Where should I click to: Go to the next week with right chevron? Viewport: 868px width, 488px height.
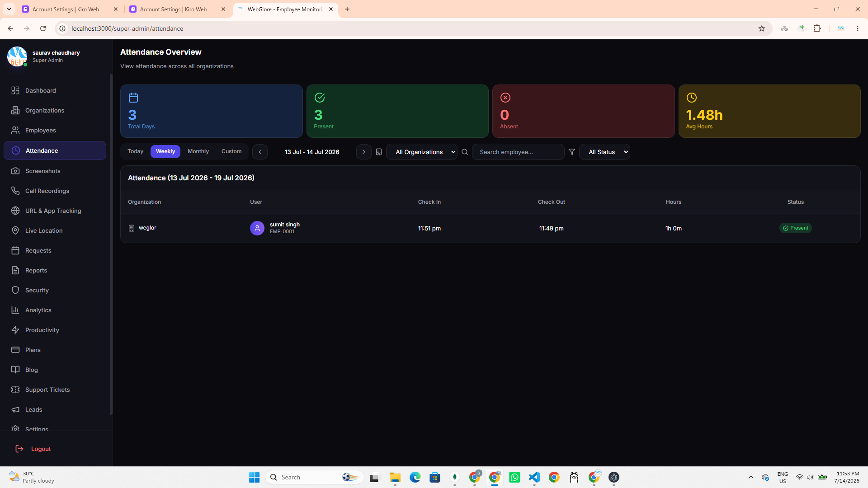(363, 152)
